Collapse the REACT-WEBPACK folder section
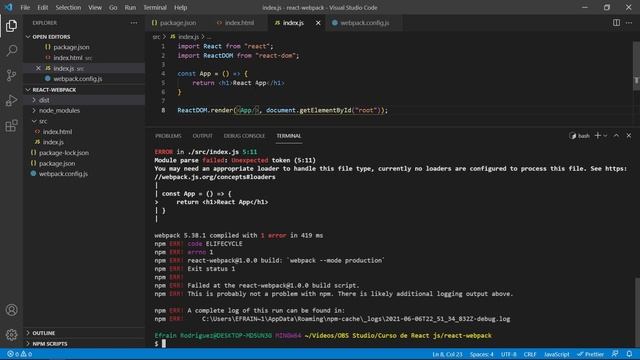The image size is (640, 360). (x=84, y=89)
